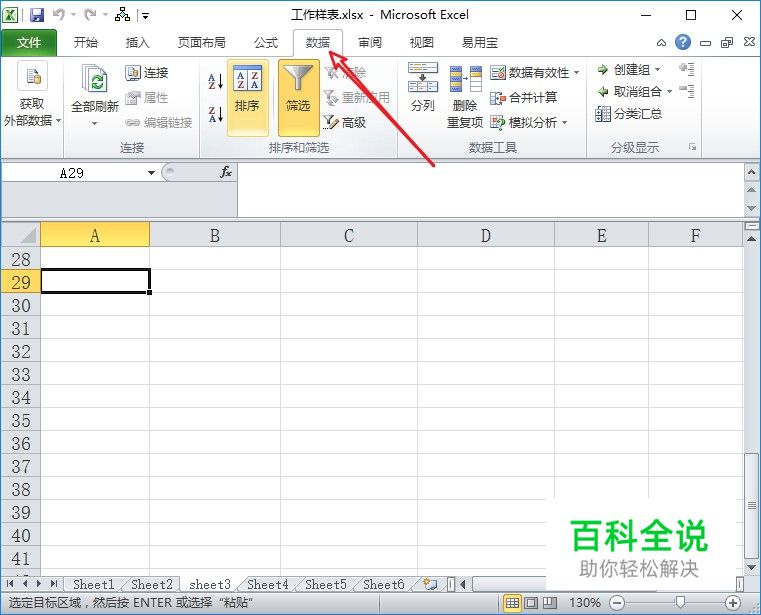Expand Get External Data dropdown arrow
Image resolution: width=761 pixels, height=615 pixels.
pos(58,120)
